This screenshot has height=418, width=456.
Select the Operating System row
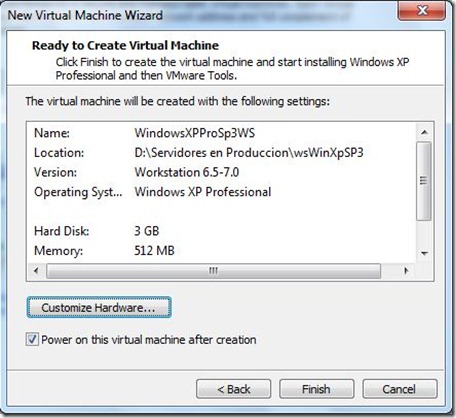pyautogui.click(x=222, y=192)
